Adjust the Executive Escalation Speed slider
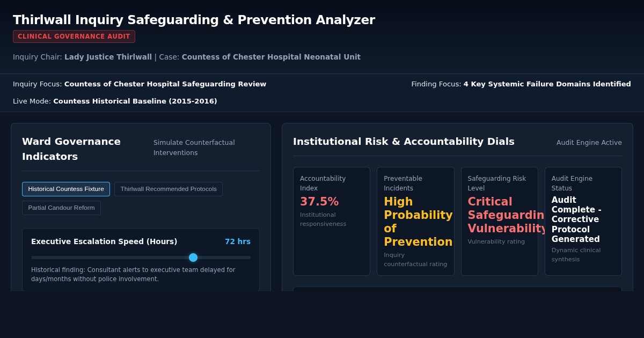Image resolution: width=644 pixels, height=338 pixels. [x=141, y=258]
